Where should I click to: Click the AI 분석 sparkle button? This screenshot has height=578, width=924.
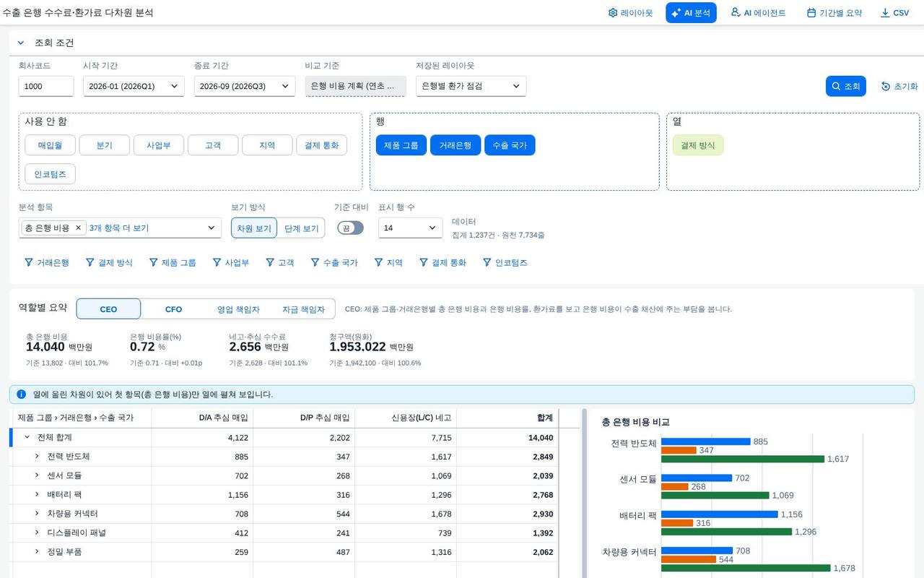pos(691,13)
